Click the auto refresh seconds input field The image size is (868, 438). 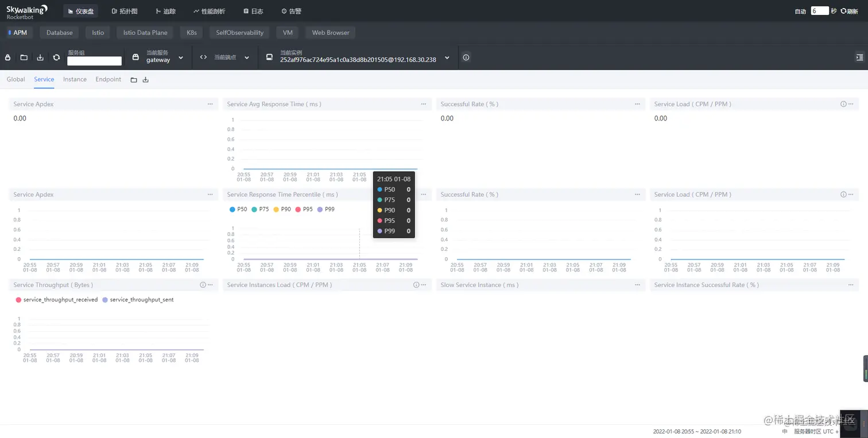[x=820, y=11]
